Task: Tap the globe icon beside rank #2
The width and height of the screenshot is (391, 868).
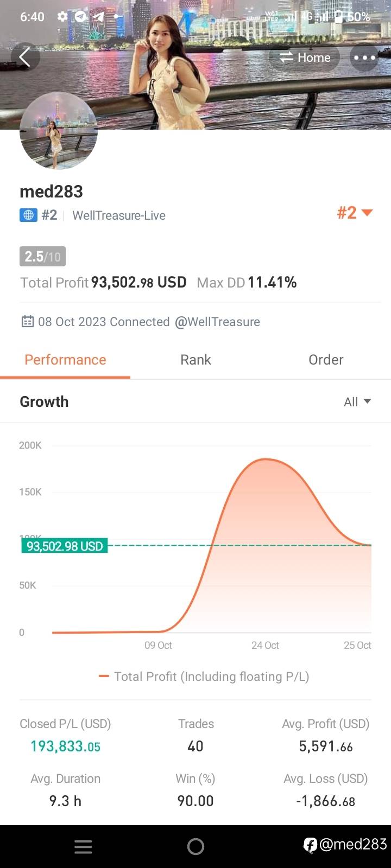Action: [28, 215]
